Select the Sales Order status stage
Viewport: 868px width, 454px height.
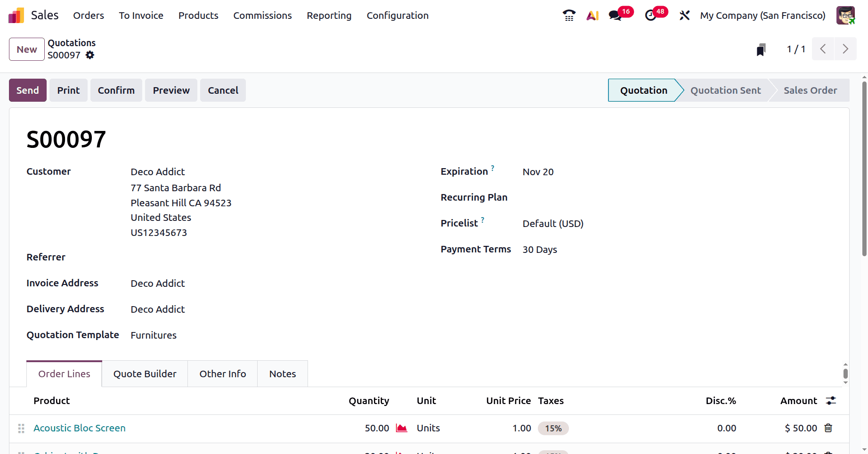(x=811, y=90)
